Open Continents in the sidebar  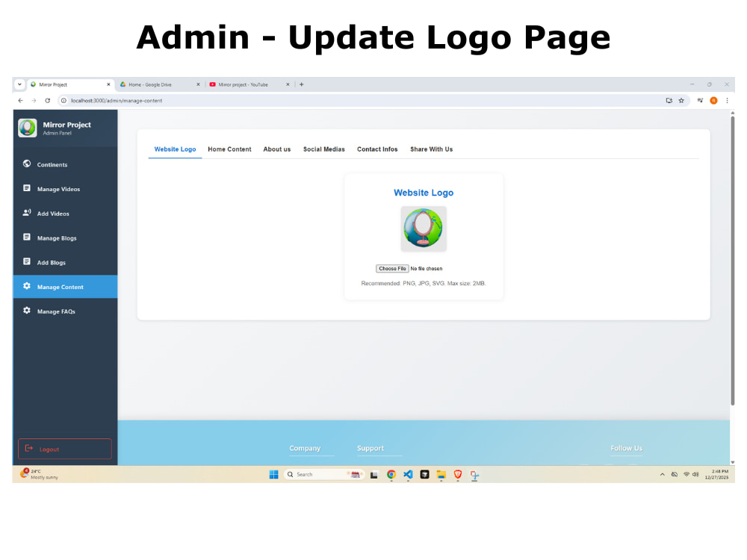click(65, 164)
